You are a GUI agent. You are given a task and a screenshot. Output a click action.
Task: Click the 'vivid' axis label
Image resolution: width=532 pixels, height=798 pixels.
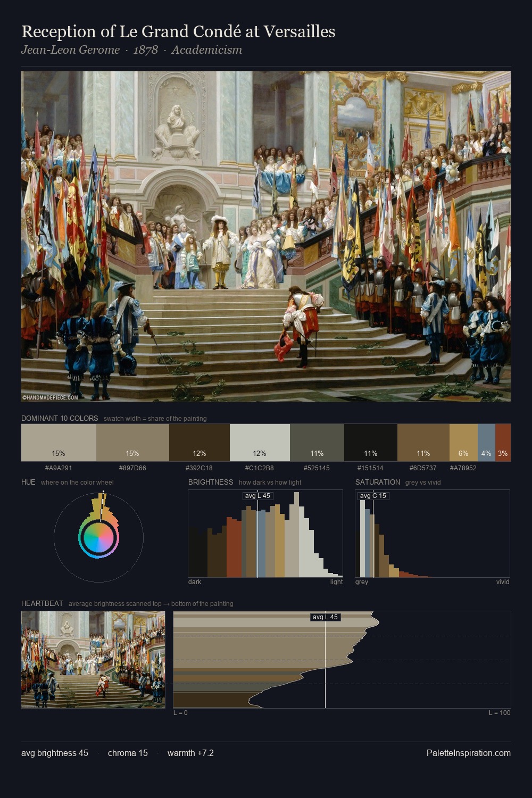(x=503, y=582)
